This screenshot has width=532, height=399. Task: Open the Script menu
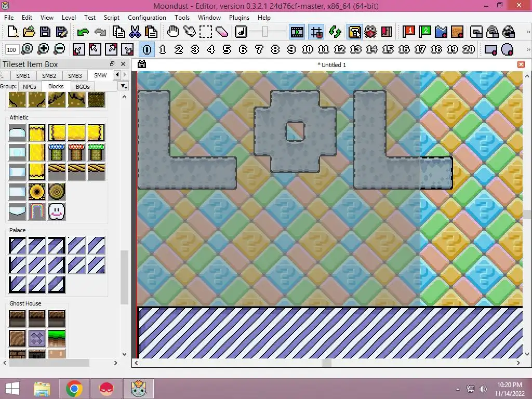point(111,17)
